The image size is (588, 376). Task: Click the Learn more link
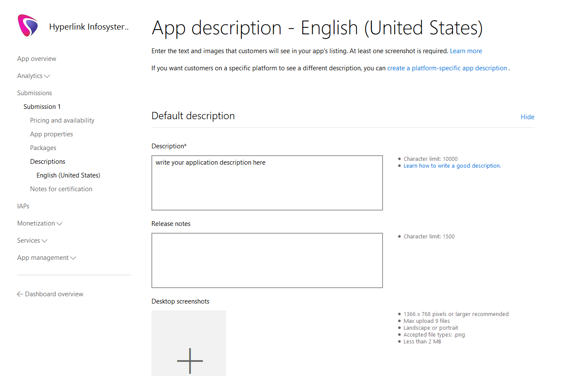pyautogui.click(x=466, y=51)
